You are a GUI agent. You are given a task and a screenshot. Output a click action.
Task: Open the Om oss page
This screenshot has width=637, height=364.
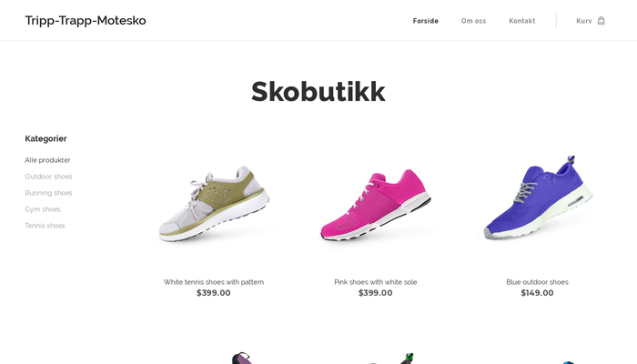pos(473,21)
